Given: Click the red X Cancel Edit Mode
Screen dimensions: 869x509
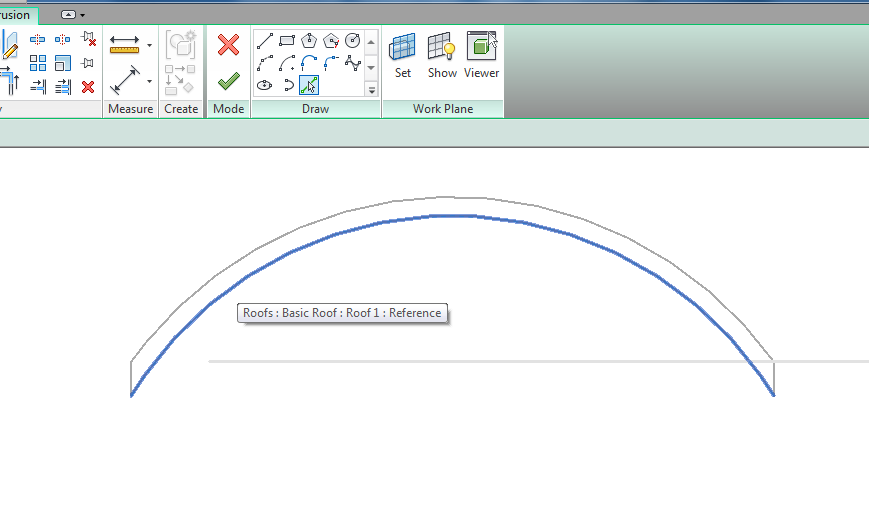Looking at the screenshot, I should tap(228, 45).
